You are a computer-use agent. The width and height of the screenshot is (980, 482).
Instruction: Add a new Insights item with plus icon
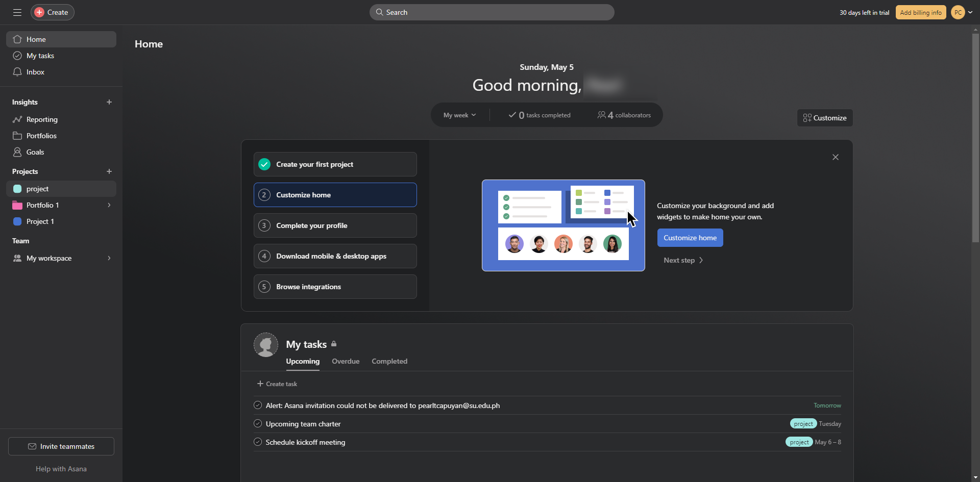click(x=109, y=102)
